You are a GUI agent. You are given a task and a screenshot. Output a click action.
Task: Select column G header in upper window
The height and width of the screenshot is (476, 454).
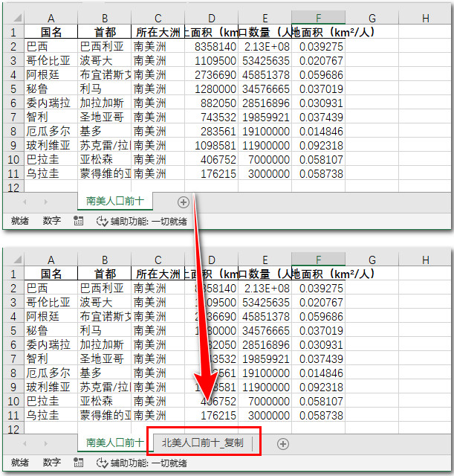[x=372, y=18]
